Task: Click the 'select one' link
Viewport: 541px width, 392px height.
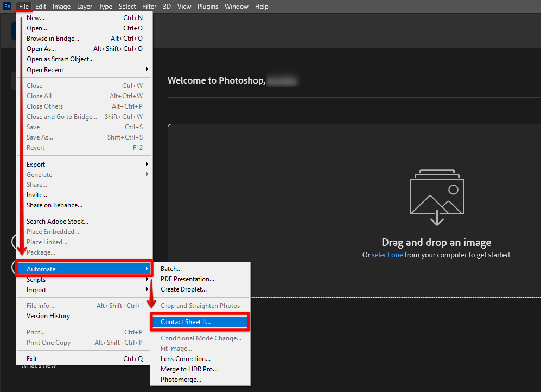Action: [387, 255]
